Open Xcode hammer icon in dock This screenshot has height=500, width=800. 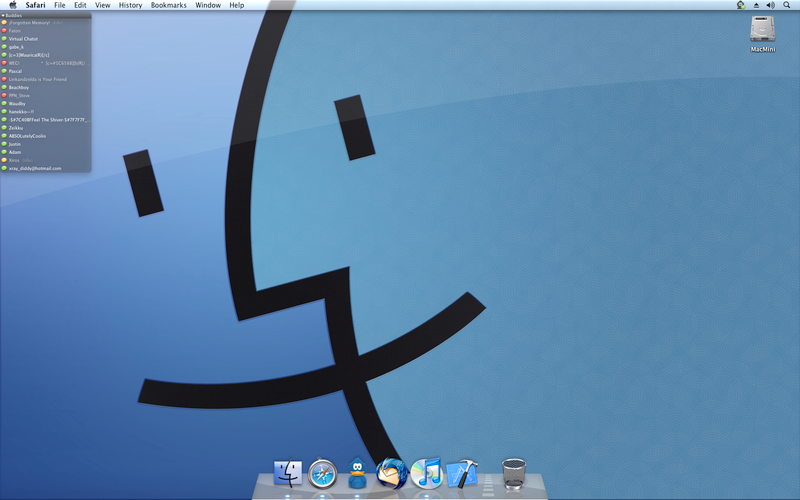click(x=462, y=473)
